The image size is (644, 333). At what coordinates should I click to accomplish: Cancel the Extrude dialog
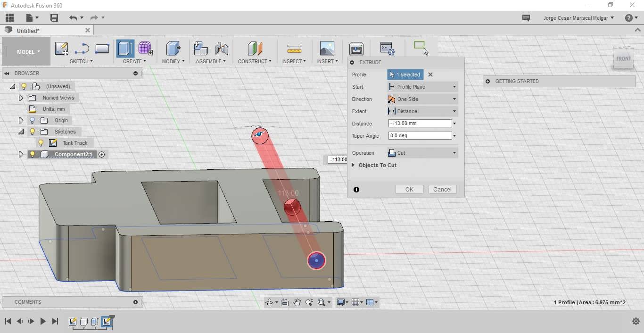(442, 189)
